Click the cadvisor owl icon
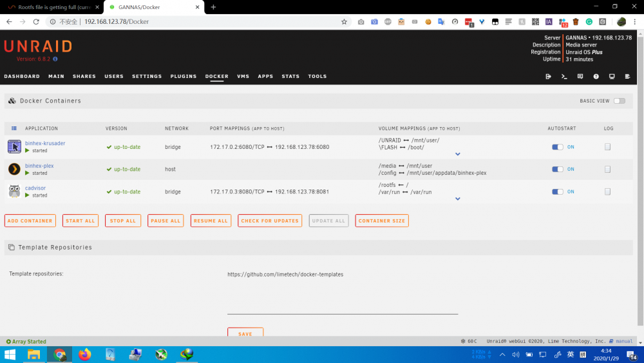644x363 pixels. point(14,191)
